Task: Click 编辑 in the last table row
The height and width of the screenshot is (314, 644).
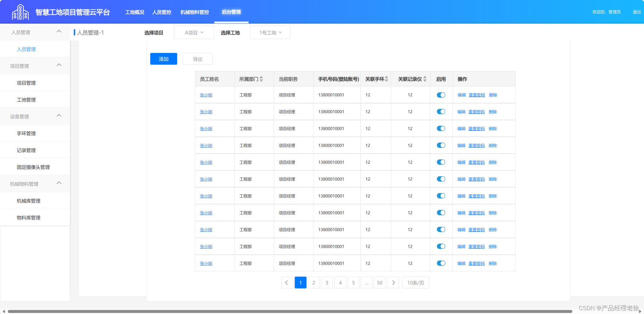Action: click(x=461, y=263)
